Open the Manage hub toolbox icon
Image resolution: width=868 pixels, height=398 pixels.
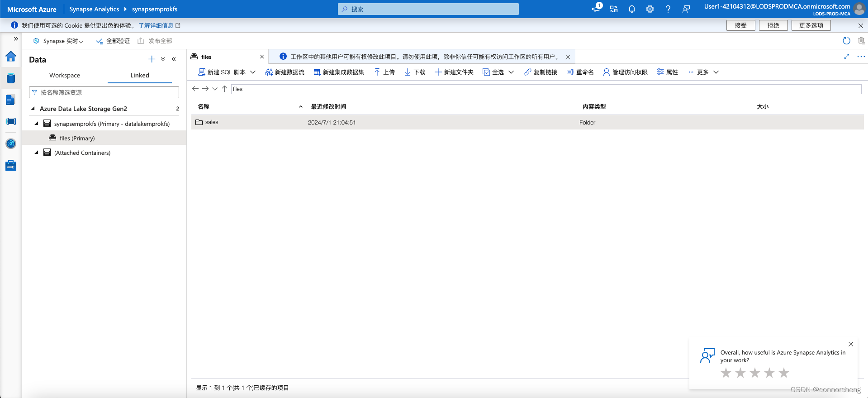click(x=11, y=165)
